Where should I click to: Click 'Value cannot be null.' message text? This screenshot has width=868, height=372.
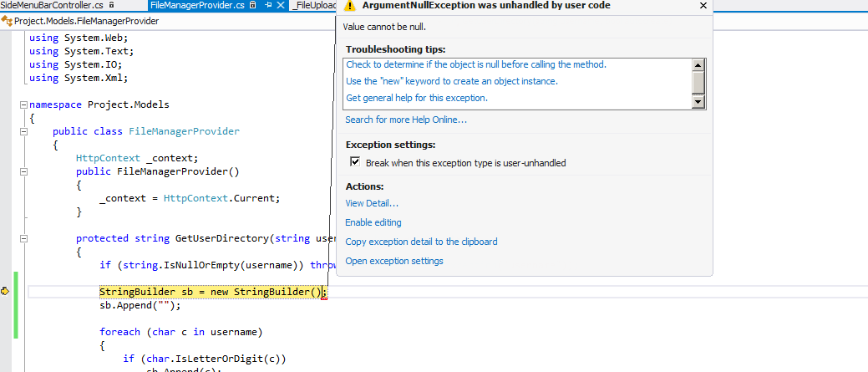(384, 27)
